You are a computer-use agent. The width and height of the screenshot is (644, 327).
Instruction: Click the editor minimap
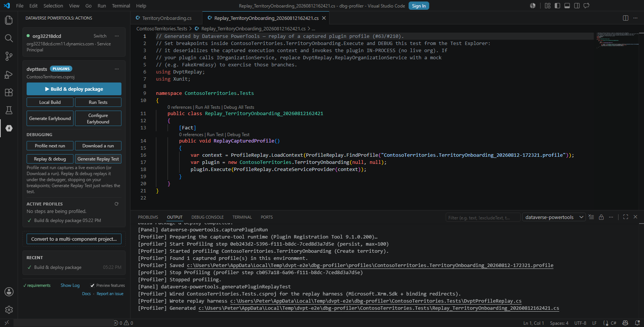617,41
